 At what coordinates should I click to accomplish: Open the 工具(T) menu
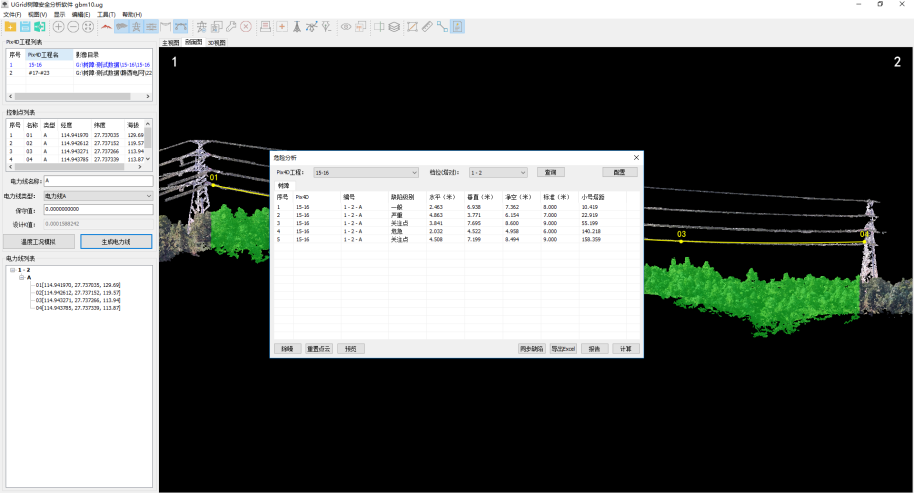pyautogui.click(x=106, y=15)
